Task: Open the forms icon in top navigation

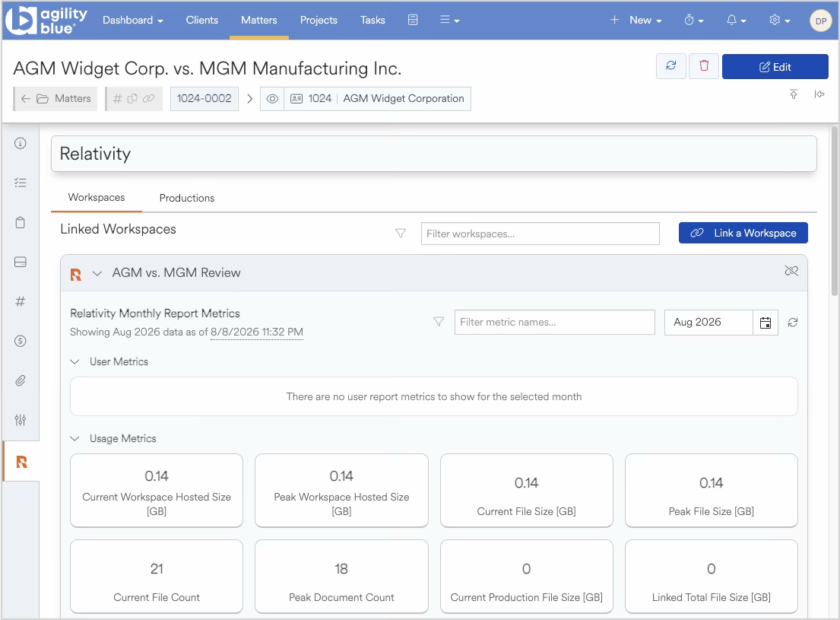Action: pos(413,20)
